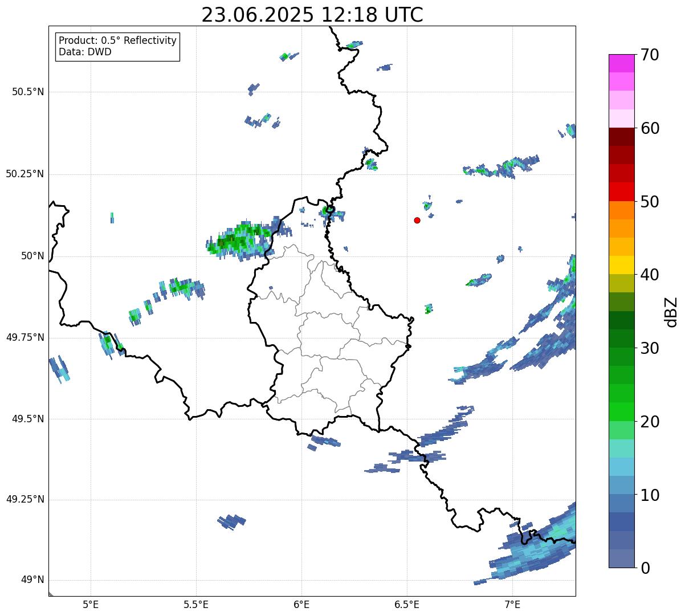Click the 49.25°N latitude label

click(x=25, y=499)
